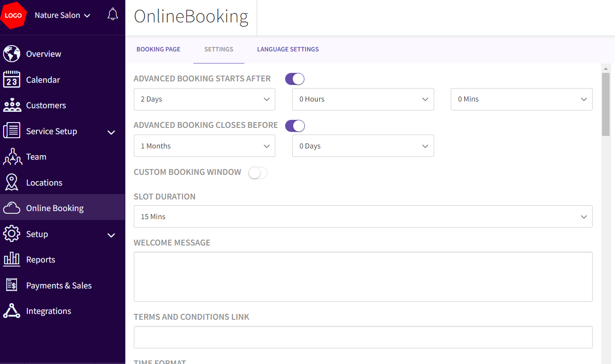Enable the Custom Booking Window toggle
Screen dimensions: 615x364
[258, 172]
